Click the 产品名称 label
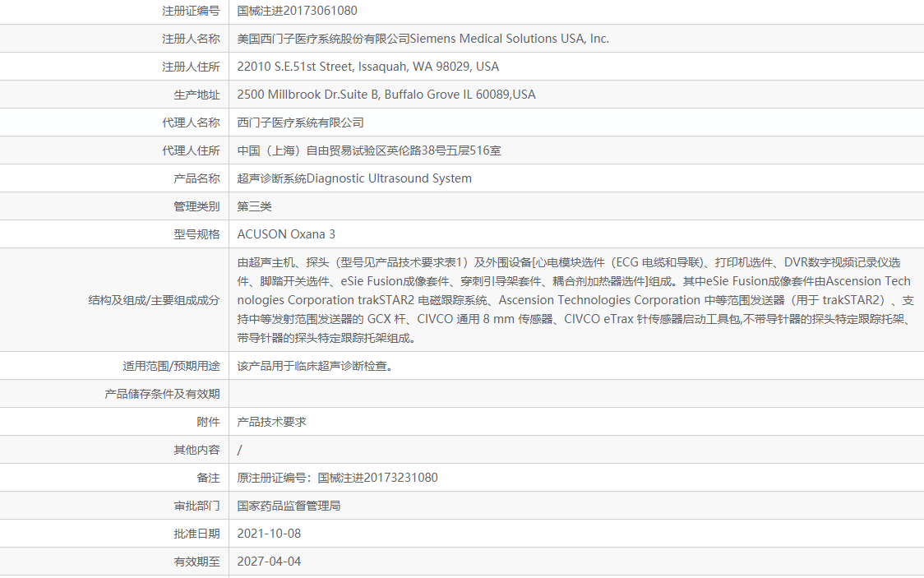924x578 pixels. 196,178
